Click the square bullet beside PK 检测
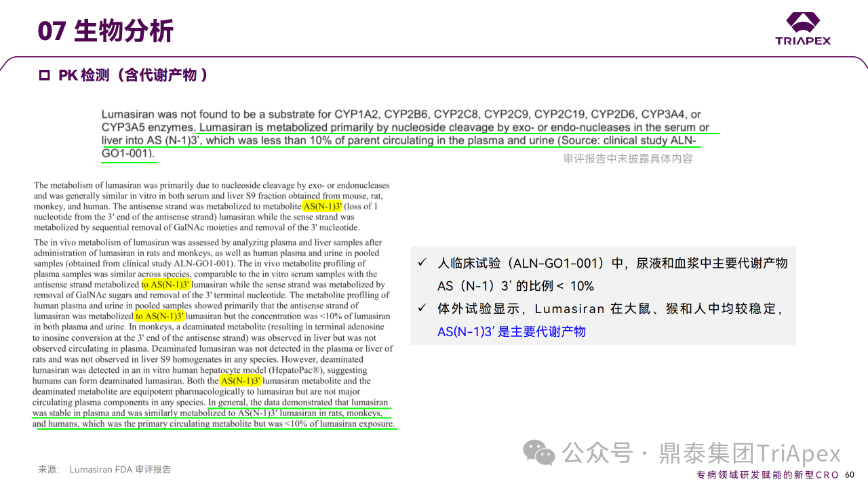The height and width of the screenshot is (488, 868). (45, 76)
